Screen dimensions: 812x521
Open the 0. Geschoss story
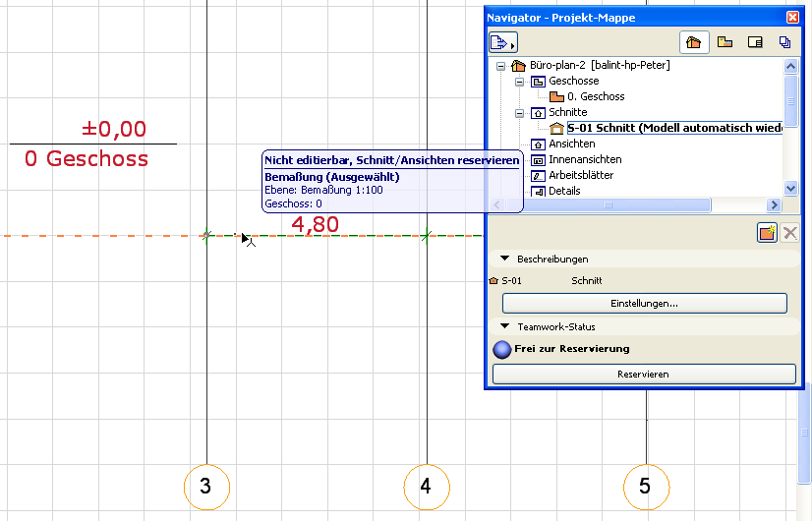596,96
